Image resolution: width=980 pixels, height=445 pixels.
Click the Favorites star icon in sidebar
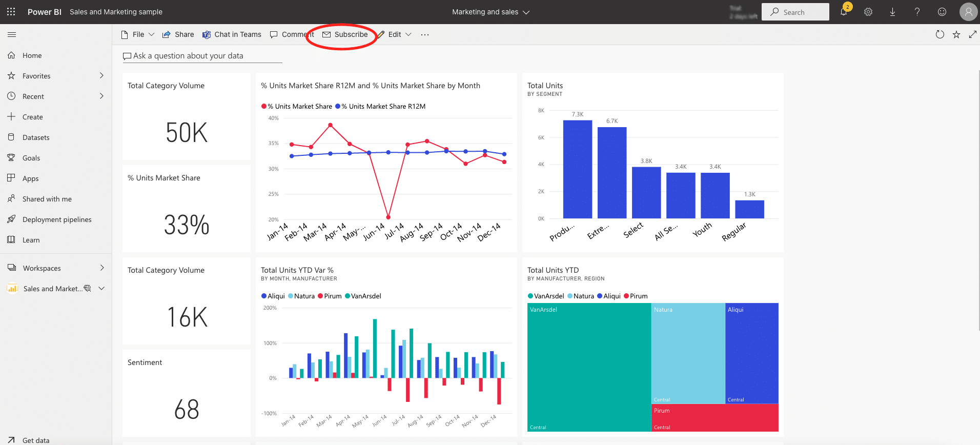pyautogui.click(x=11, y=75)
